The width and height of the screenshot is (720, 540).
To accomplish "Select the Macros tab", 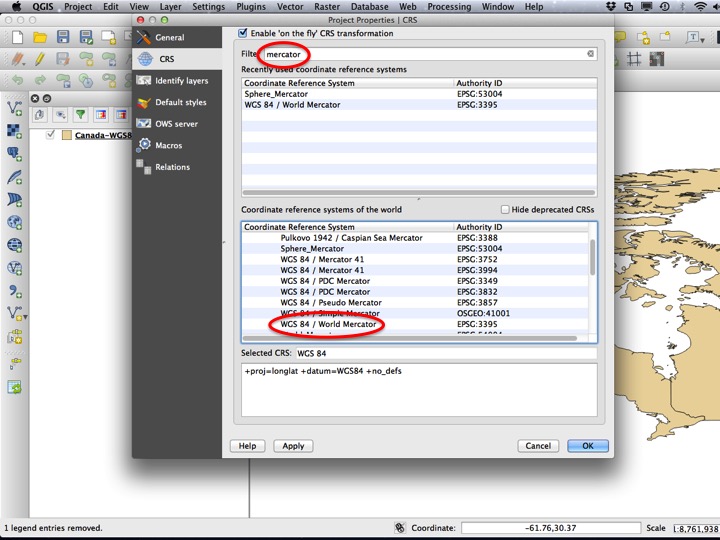I will [x=177, y=145].
